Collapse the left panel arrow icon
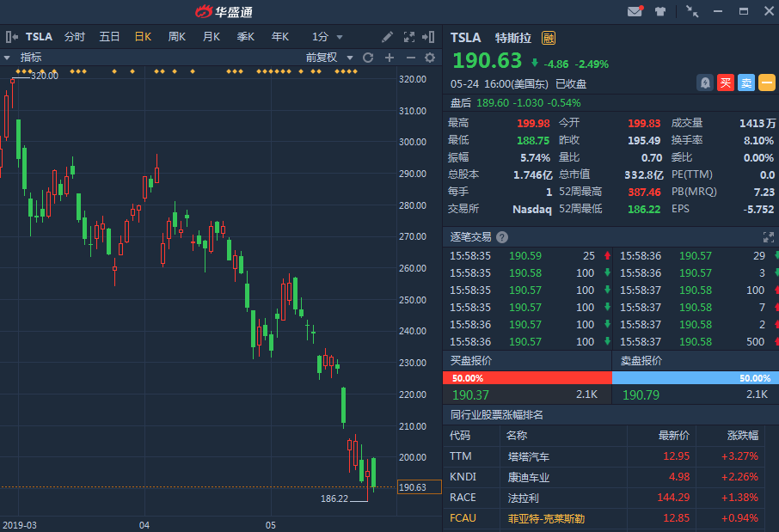Screen dimensions: 779x532 click(10, 37)
